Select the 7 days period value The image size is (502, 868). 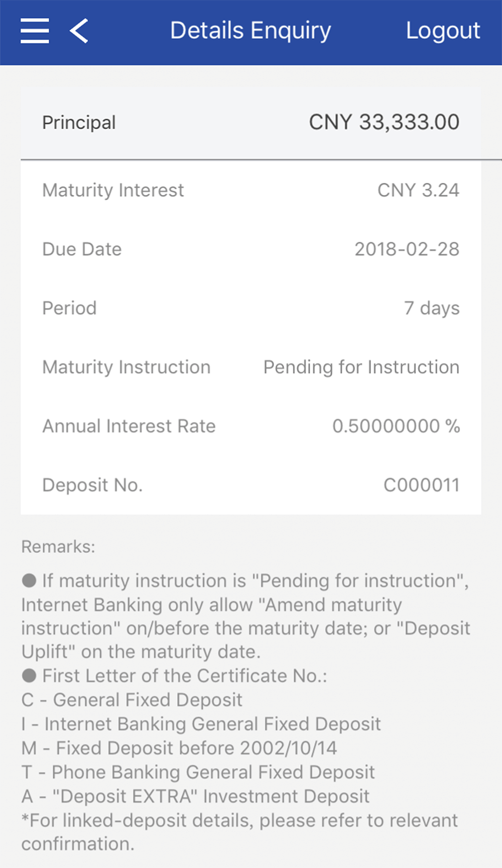pos(432,308)
